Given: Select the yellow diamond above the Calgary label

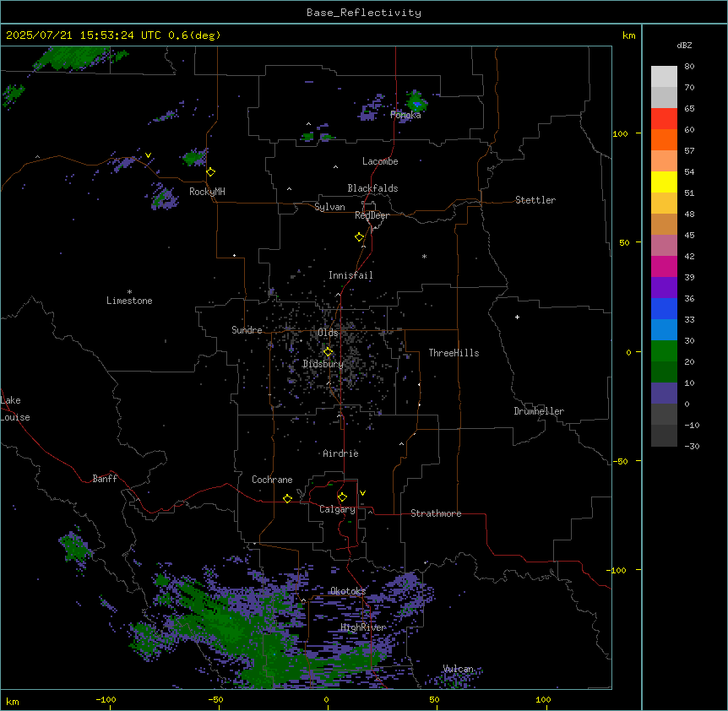Looking at the screenshot, I should click(342, 497).
